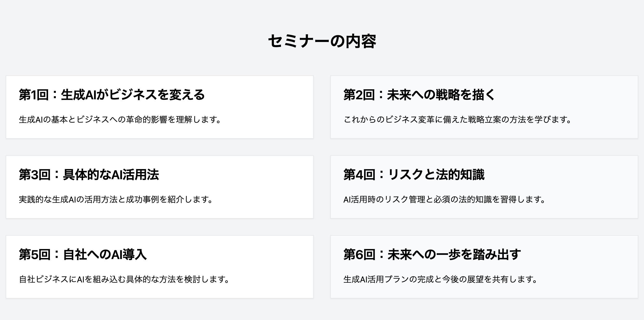This screenshot has width=644, height=320.
Task: Click the 第5回：自社へのAI導入 title
Action: (x=83, y=254)
